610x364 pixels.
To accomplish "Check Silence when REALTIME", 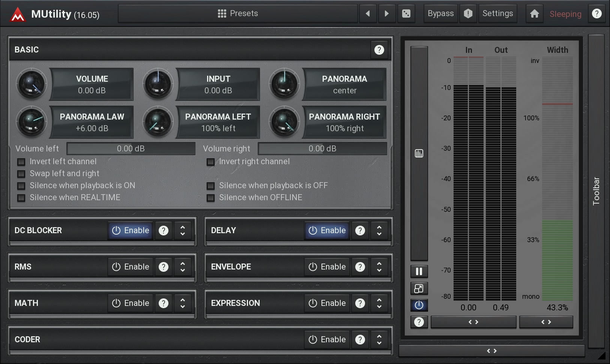I will pos(21,198).
